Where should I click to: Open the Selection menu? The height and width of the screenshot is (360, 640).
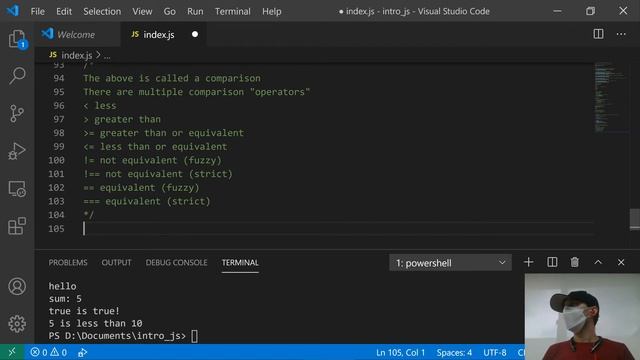point(102,11)
